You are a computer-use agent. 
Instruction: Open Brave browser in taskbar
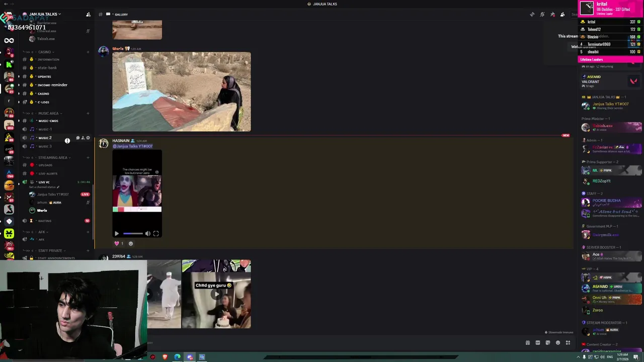click(165, 357)
